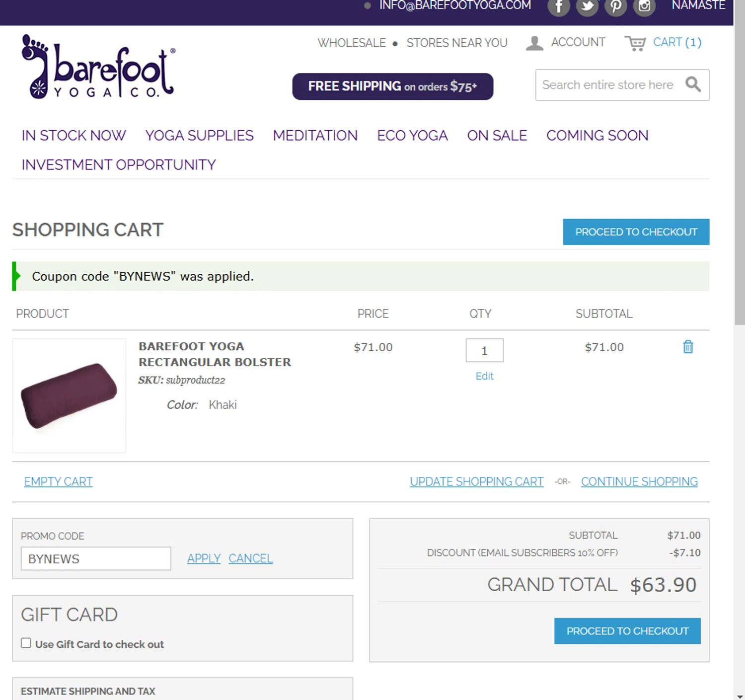Click the search magnifier icon

point(693,84)
